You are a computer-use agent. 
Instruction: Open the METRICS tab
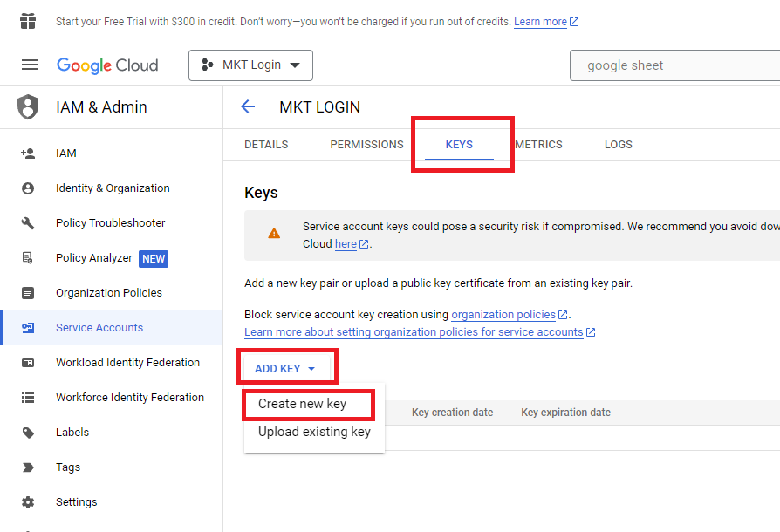538,144
